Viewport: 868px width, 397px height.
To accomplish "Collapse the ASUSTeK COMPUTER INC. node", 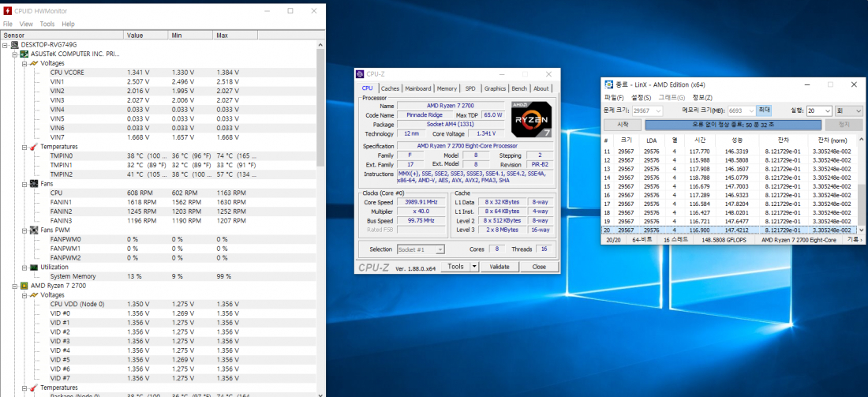I will (x=16, y=54).
